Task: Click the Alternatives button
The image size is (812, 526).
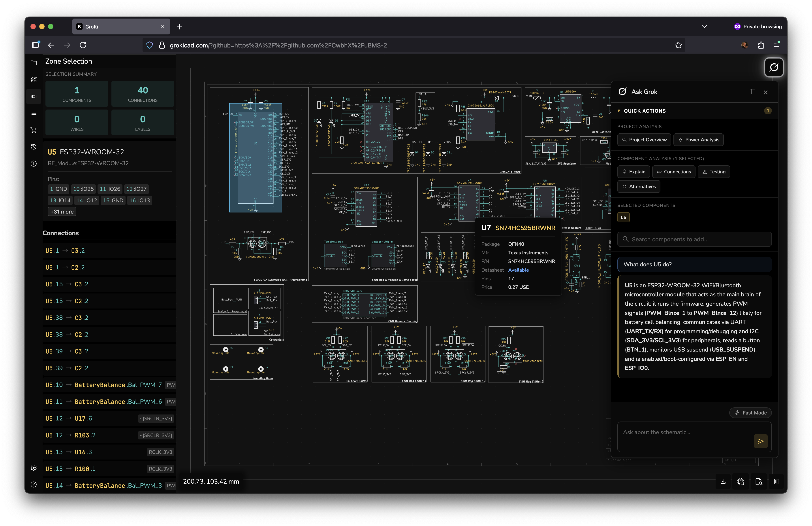Action: [639, 186]
